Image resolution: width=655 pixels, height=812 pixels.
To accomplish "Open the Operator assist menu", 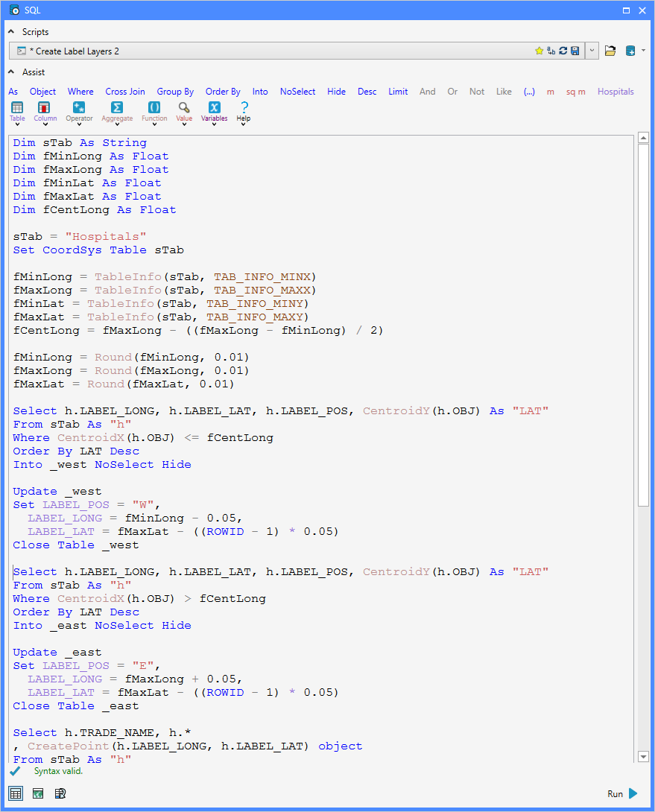I will point(79,113).
